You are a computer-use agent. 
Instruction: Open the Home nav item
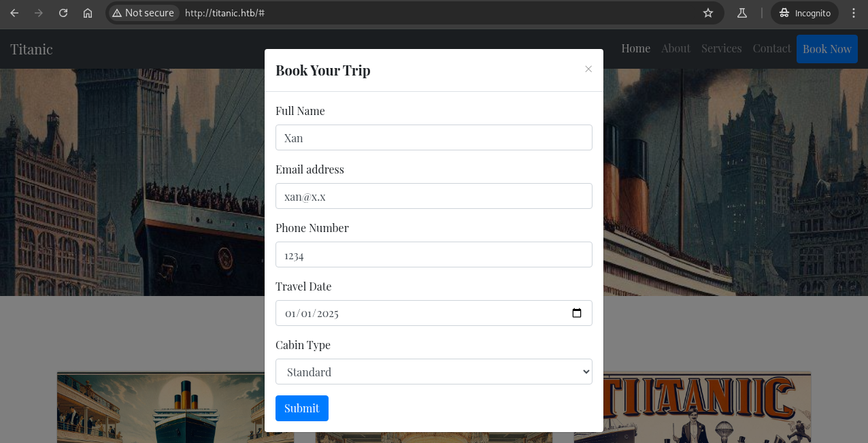pyautogui.click(x=635, y=48)
